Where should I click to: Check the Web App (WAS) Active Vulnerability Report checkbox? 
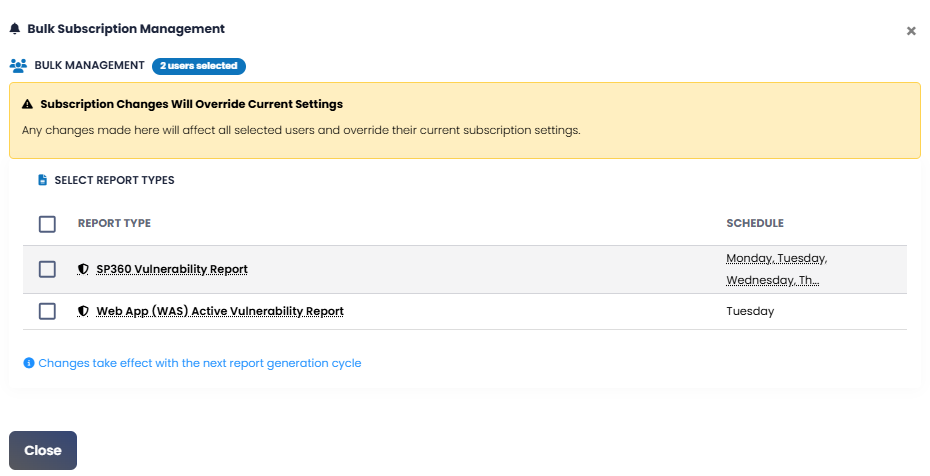coord(47,311)
